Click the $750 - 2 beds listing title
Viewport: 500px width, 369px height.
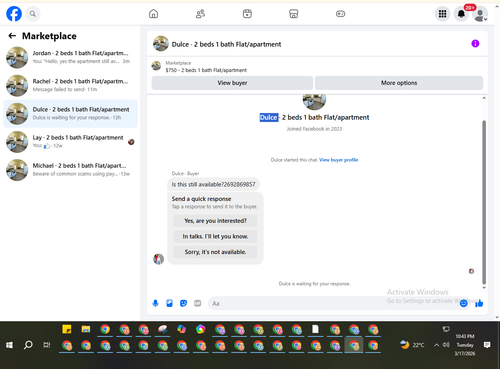[206, 70]
